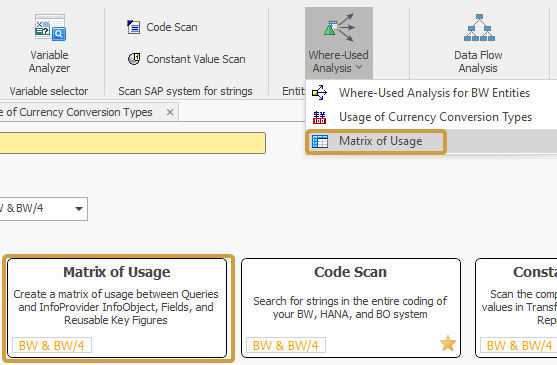Click the Constant Value Scan icon
The image size is (557, 365).
pyautogui.click(x=134, y=59)
